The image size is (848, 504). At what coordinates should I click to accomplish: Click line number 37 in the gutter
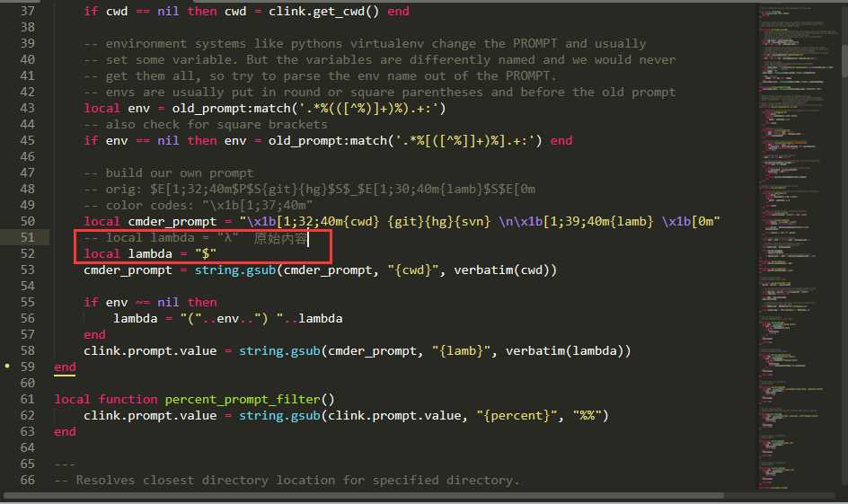tap(28, 11)
